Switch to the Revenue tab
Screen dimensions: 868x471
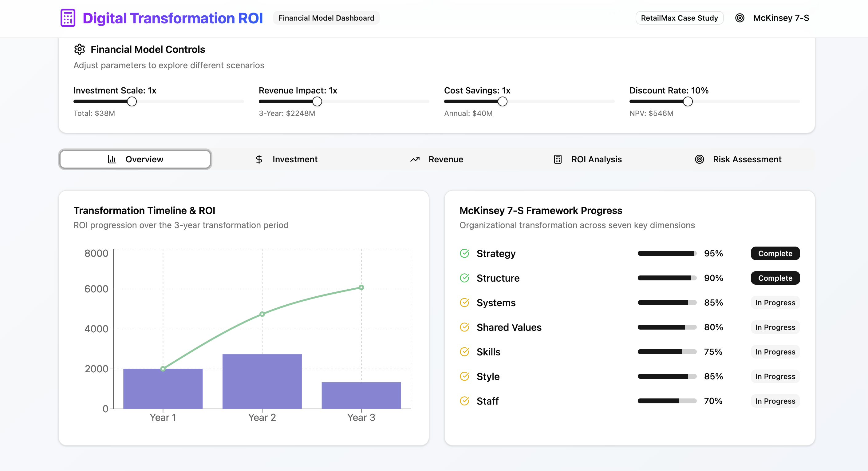coord(437,159)
